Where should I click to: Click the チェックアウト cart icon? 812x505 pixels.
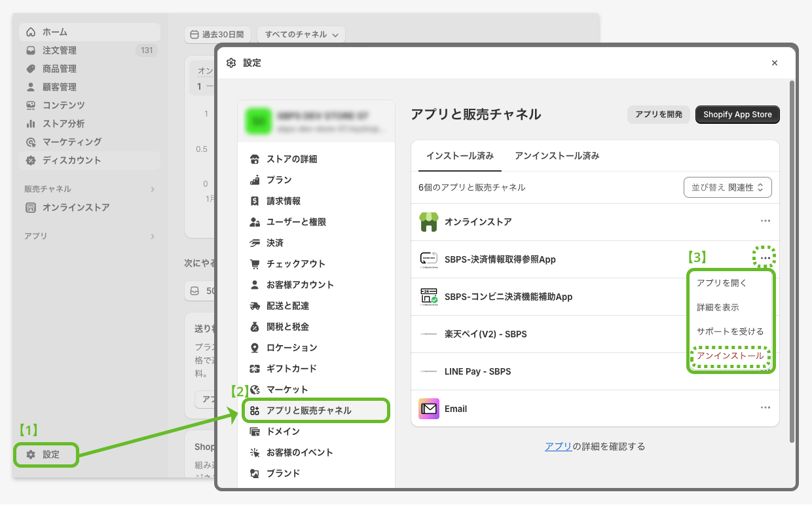click(255, 264)
